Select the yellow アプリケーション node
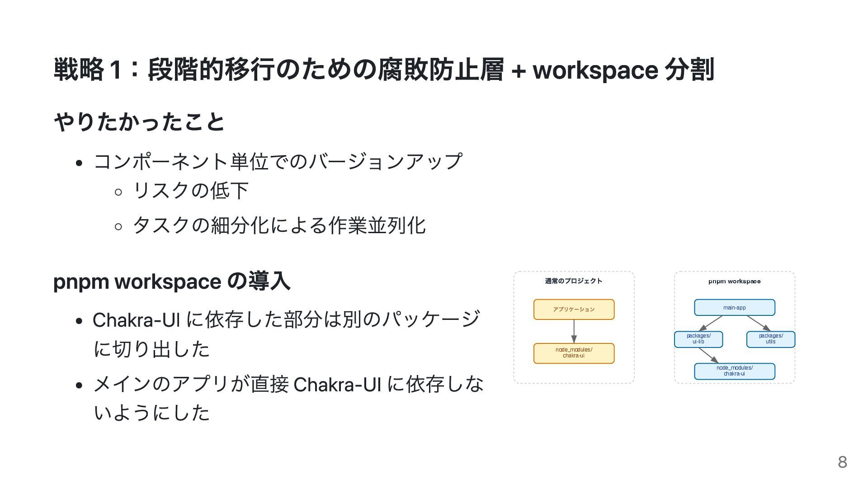The height and width of the screenshot is (488, 868). [x=574, y=310]
